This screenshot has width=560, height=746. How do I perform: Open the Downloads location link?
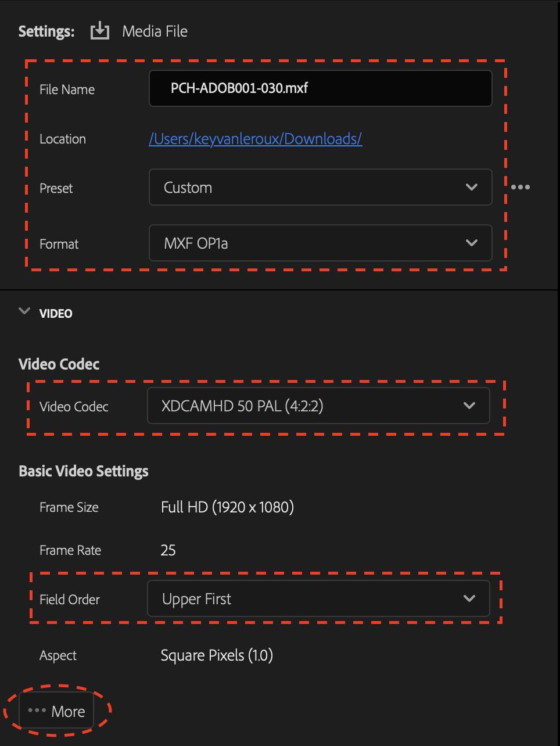[256, 139]
